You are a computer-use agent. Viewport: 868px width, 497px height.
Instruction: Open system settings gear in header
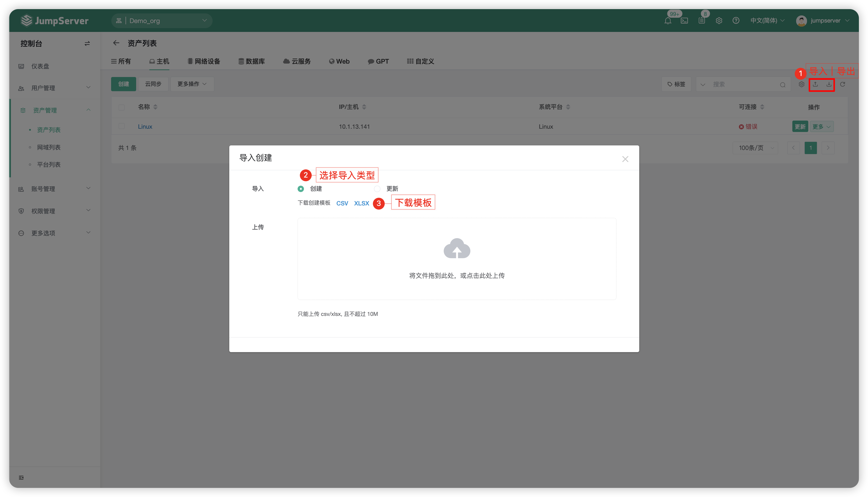(719, 21)
